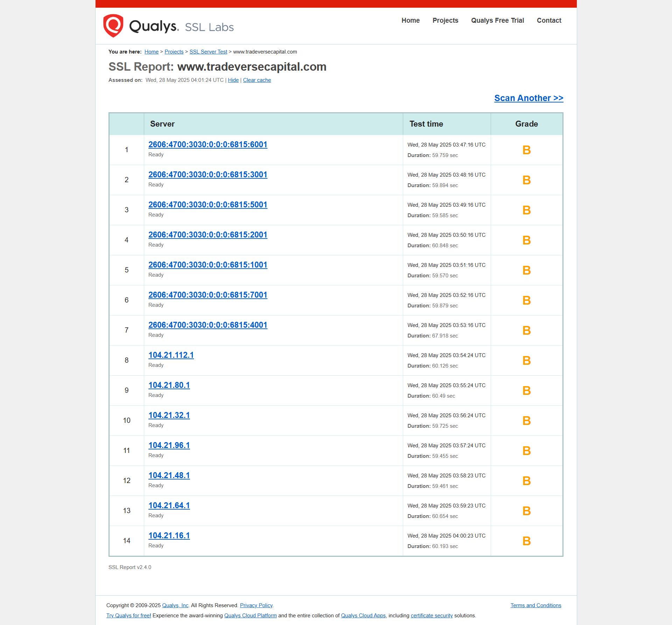
Task: Open the Projects navigation menu item
Action: tap(445, 20)
